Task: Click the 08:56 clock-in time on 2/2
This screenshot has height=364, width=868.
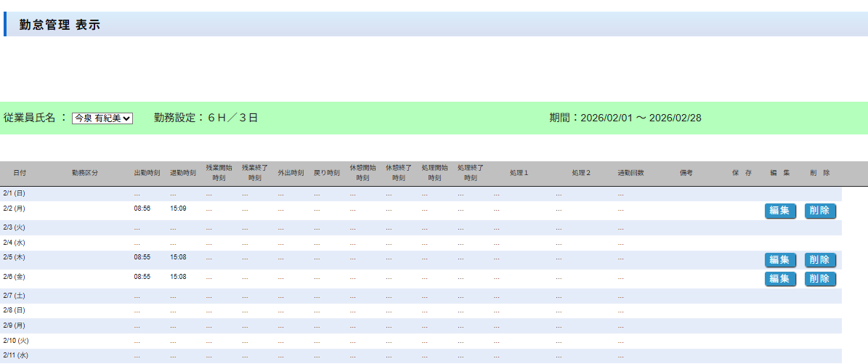Action: [142, 209]
